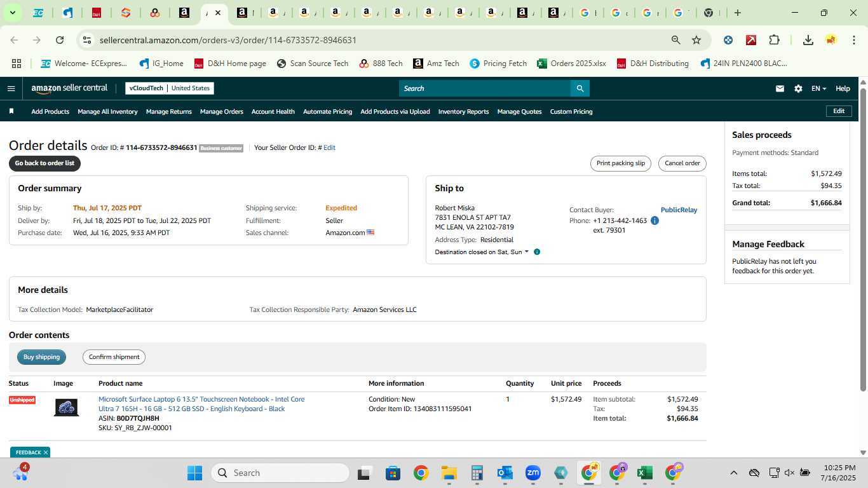Click the Edit button on the favorites bar

[x=839, y=111]
